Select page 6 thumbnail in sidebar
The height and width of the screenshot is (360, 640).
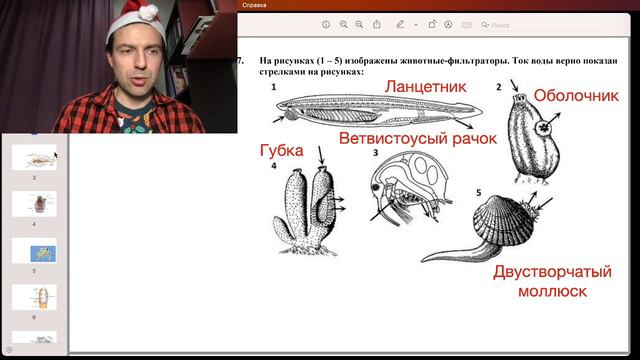[x=34, y=297]
